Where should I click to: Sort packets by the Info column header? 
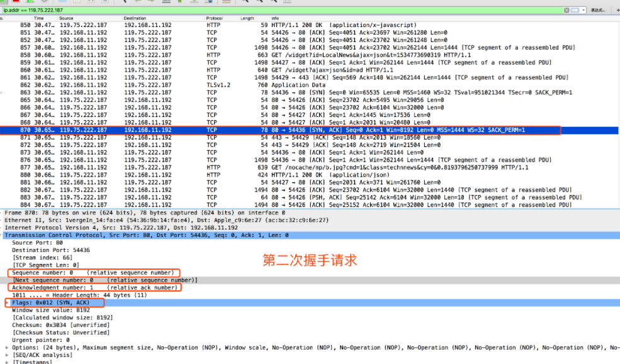(x=275, y=18)
